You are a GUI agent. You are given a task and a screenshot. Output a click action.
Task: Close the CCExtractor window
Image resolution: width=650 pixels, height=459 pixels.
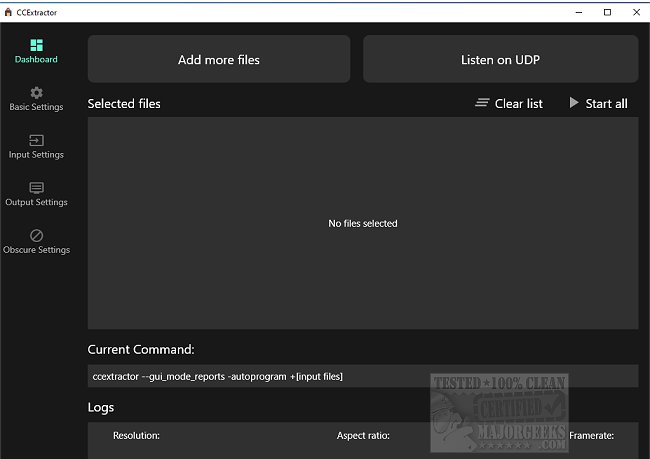click(x=636, y=12)
